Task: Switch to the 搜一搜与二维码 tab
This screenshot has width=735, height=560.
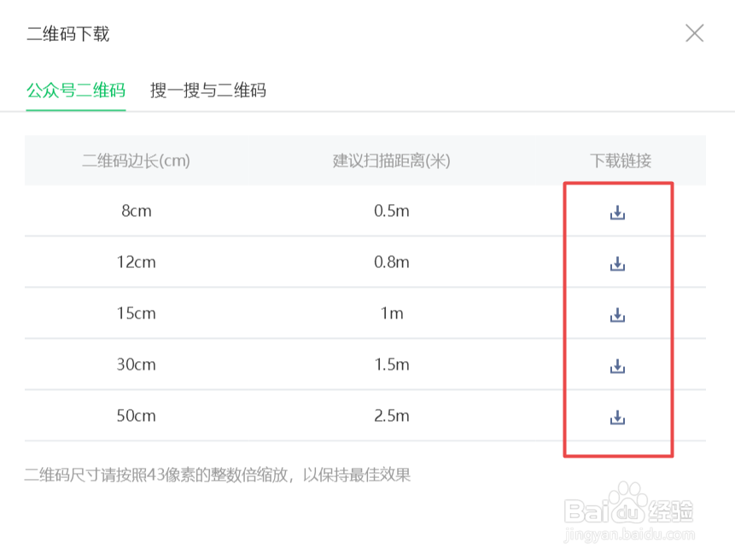Action: (x=207, y=90)
